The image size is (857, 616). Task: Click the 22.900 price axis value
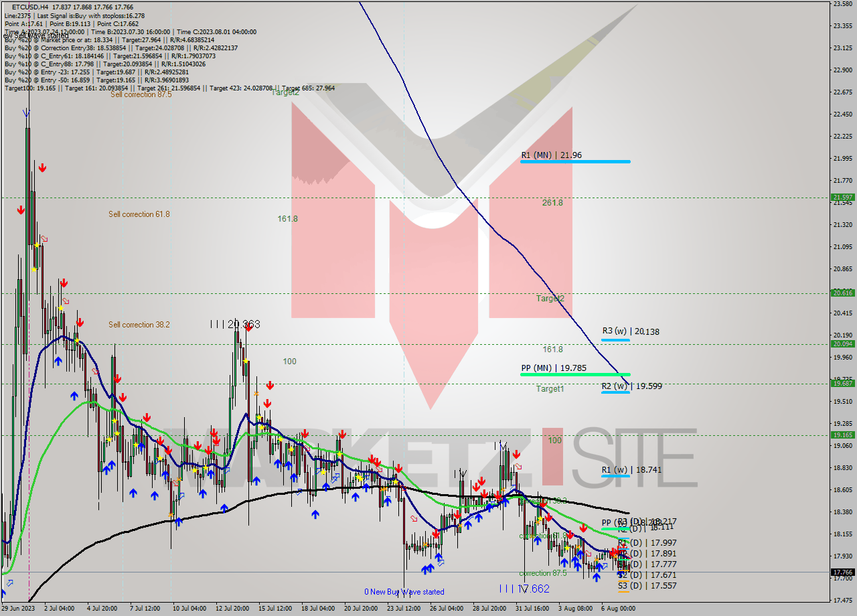(x=843, y=70)
